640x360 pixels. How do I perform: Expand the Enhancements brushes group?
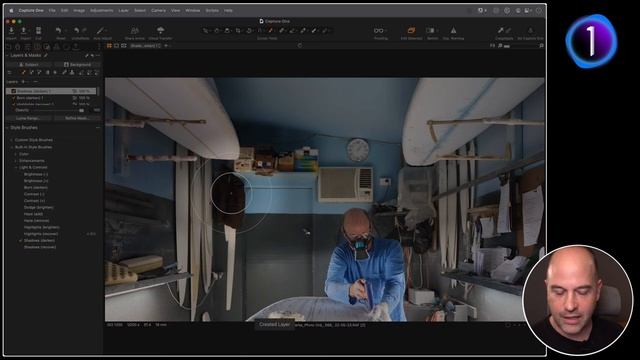pyautogui.click(x=16, y=161)
